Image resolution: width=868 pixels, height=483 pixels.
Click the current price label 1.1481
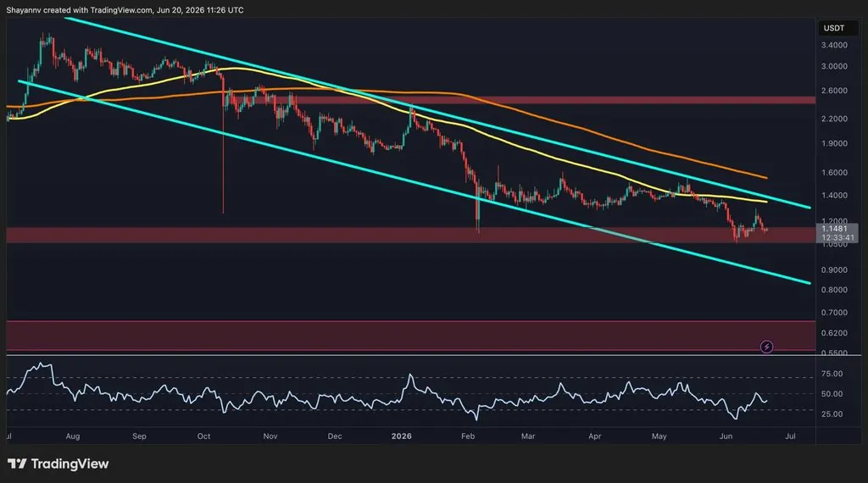tap(834, 229)
